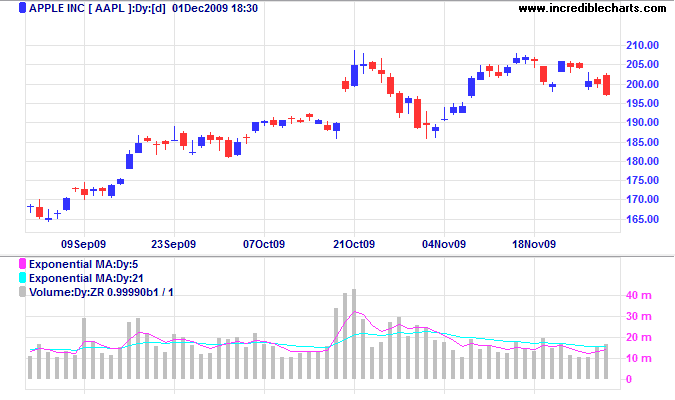Click the 23Sep09 date axis label
The height and width of the screenshot is (400, 675).
tap(173, 244)
